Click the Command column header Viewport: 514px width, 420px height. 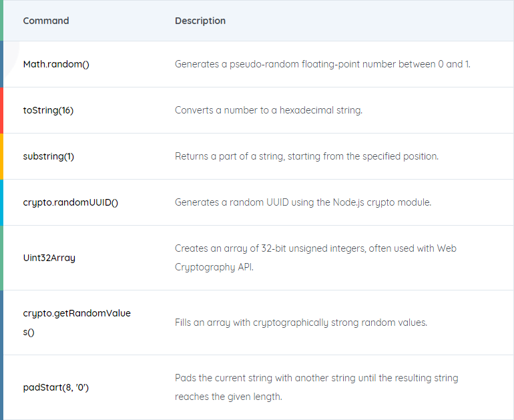46,21
